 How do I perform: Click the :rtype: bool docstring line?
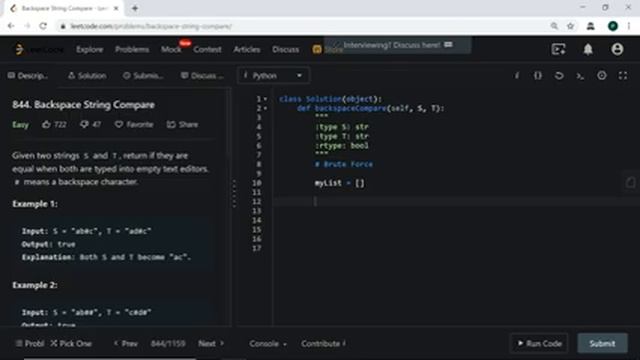point(342,145)
